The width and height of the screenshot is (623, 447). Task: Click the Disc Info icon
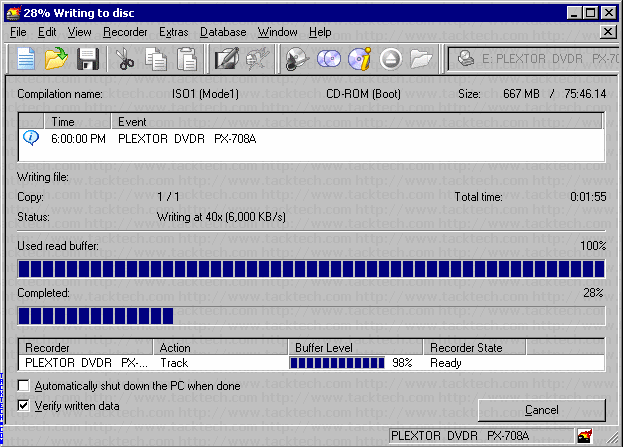point(360,59)
